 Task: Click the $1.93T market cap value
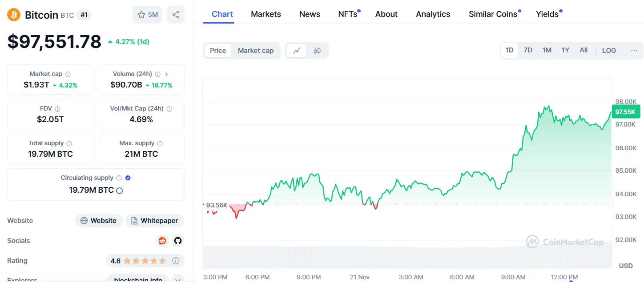[x=36, y=85]
